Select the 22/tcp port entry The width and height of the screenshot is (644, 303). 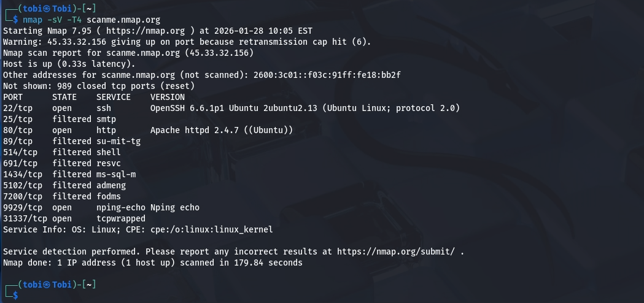point(17,108)
